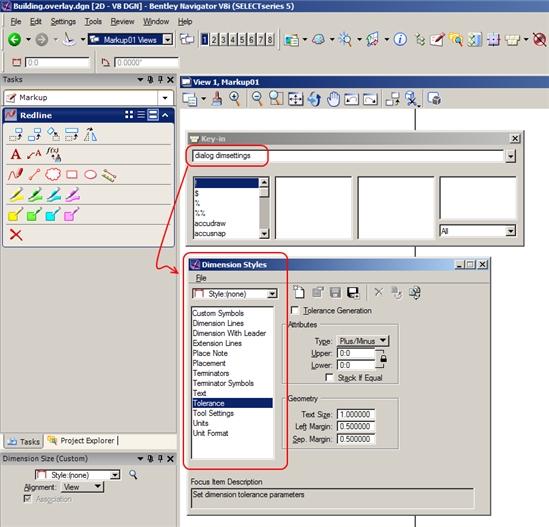Select the green highlighter pen tool

[x=34, y=195]
